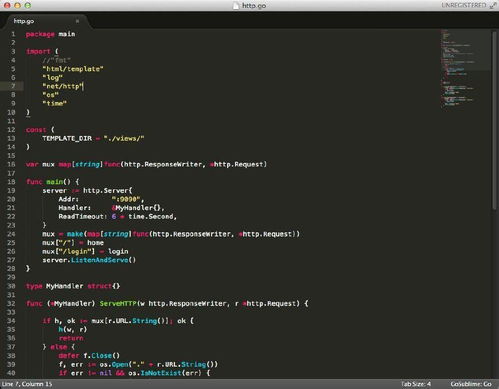Click line number 7 in the gutter

point(13,86)
